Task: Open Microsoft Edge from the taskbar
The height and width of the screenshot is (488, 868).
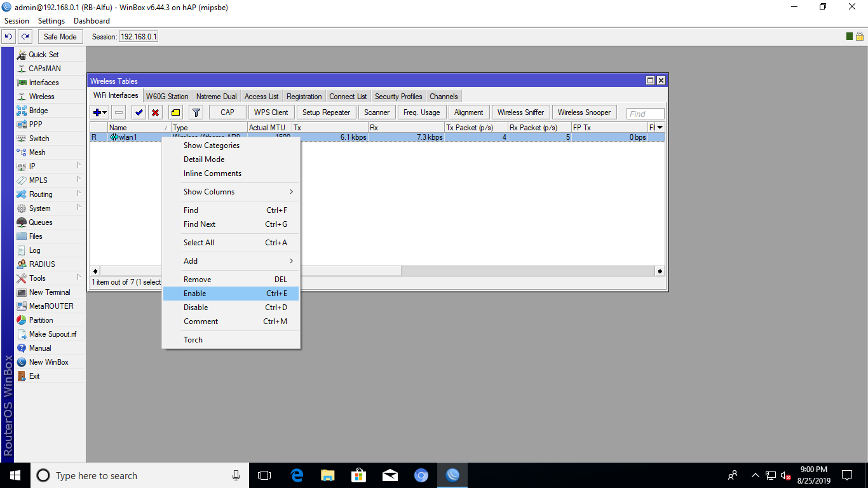Action: coord(296,475)
